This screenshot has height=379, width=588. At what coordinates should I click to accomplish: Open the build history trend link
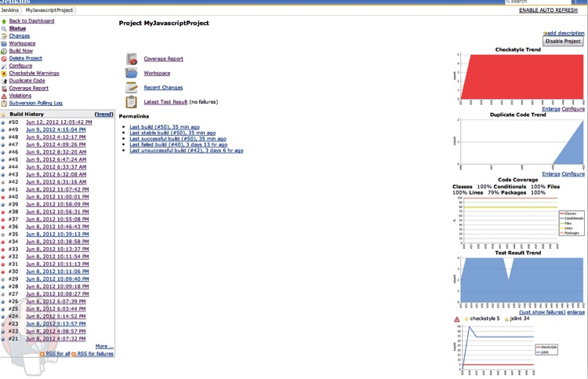(x=103, y=114)
